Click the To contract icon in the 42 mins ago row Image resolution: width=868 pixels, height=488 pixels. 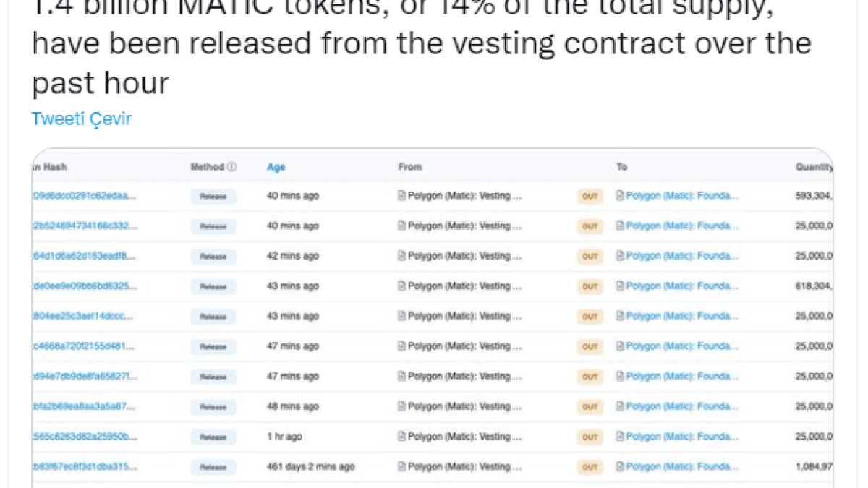620,256
